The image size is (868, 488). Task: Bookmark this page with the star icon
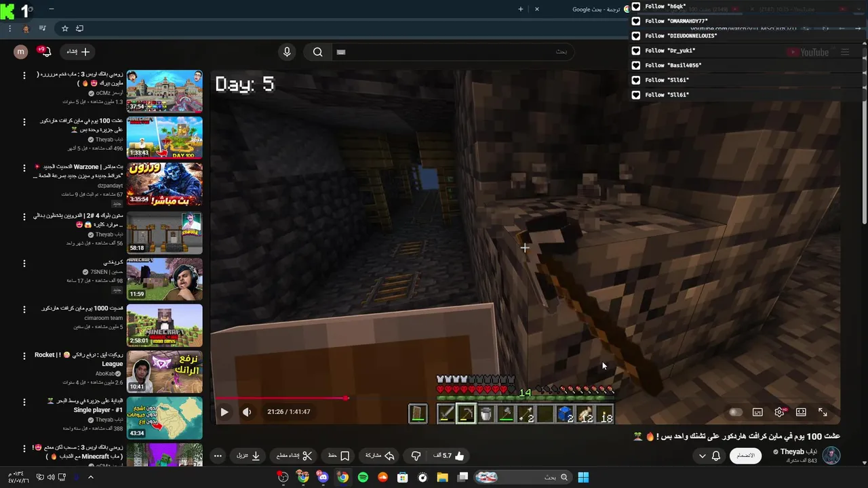tap(65, 28)
